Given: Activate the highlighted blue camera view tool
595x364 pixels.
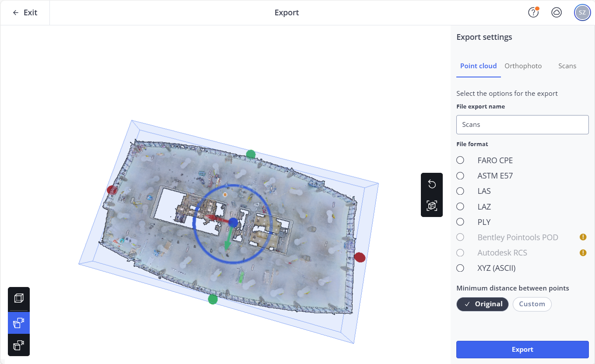Looking at the screenshot, I should click(19, 323).
